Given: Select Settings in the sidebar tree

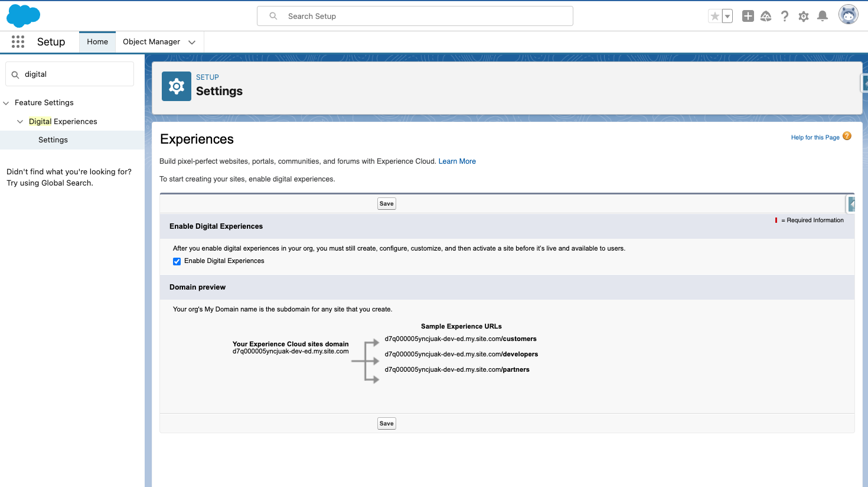Looking at the screenshot, I should tap(53, 140).
